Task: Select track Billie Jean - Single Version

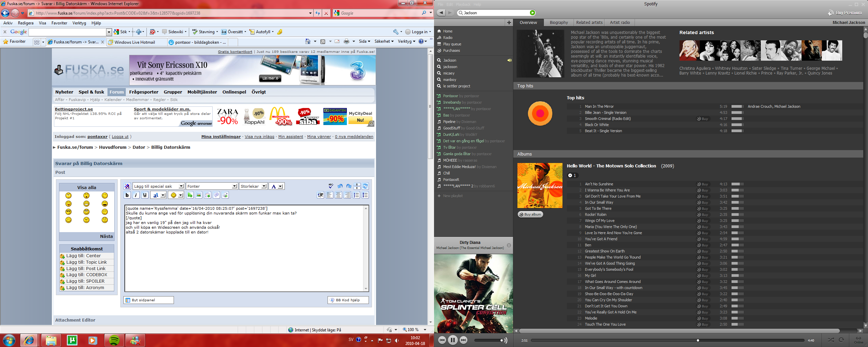Action: (x=606, y=113)
